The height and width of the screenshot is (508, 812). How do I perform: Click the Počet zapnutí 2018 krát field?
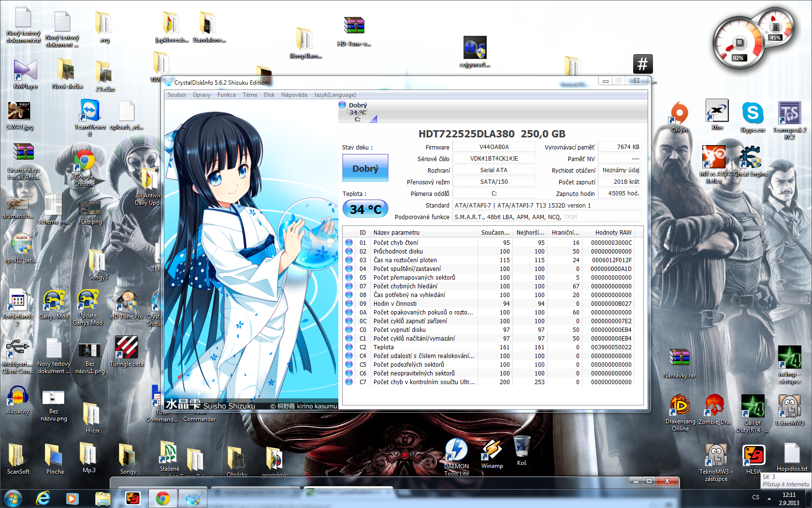tap(620, 181)
